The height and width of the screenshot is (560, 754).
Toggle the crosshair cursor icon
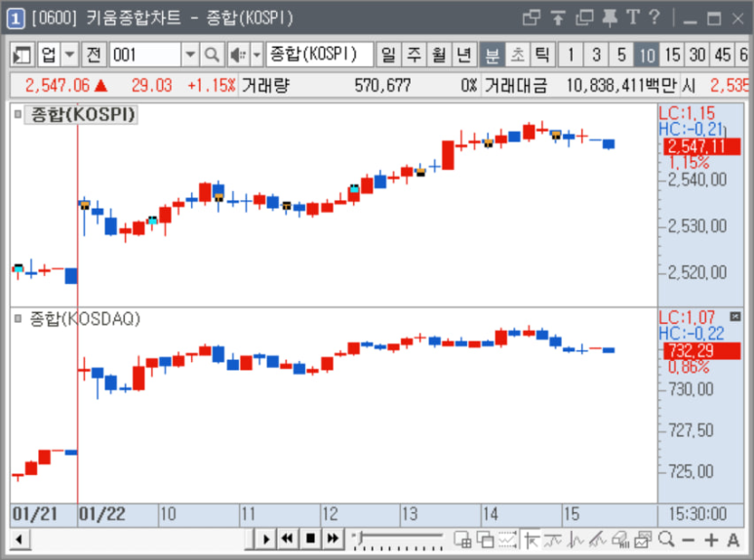click(x=532, y=540)
